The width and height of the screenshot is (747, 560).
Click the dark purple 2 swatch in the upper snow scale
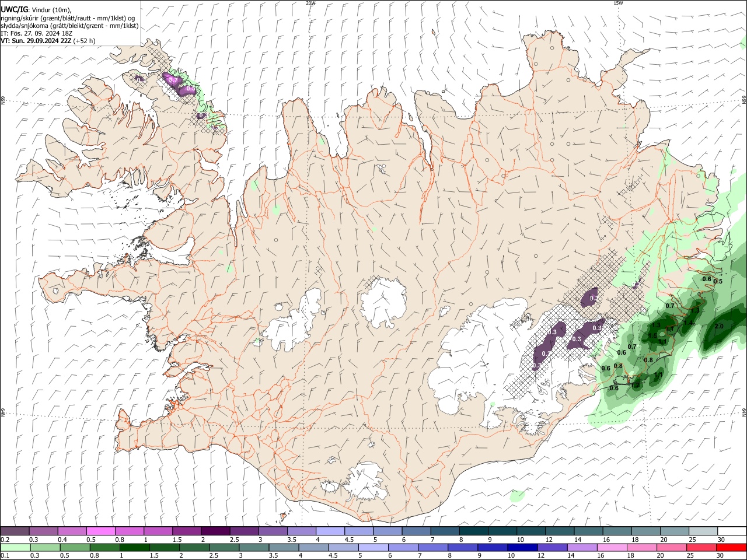pyautogui.click(x=214, y=531)
